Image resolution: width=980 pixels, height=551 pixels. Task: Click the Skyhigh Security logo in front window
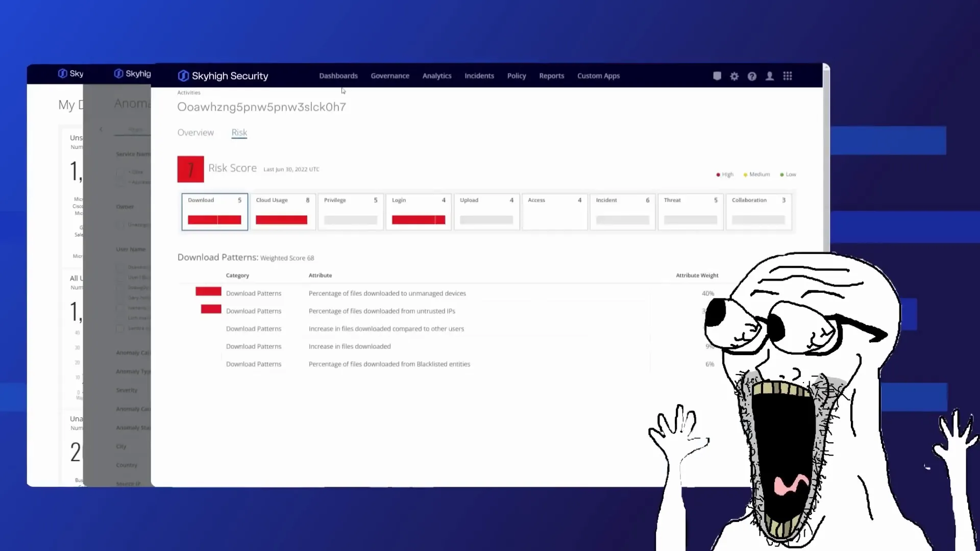[223, 76]
